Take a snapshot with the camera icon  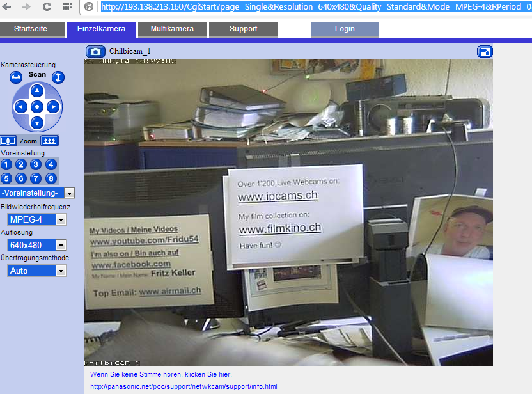(x=95, y=52)
